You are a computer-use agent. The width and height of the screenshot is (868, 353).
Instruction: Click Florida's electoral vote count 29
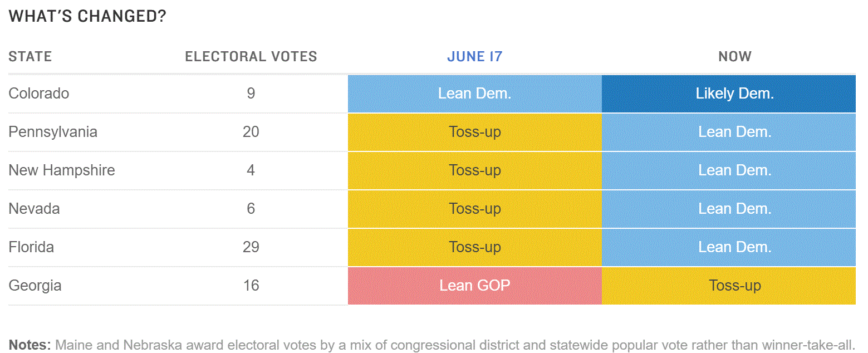point(251,247)
